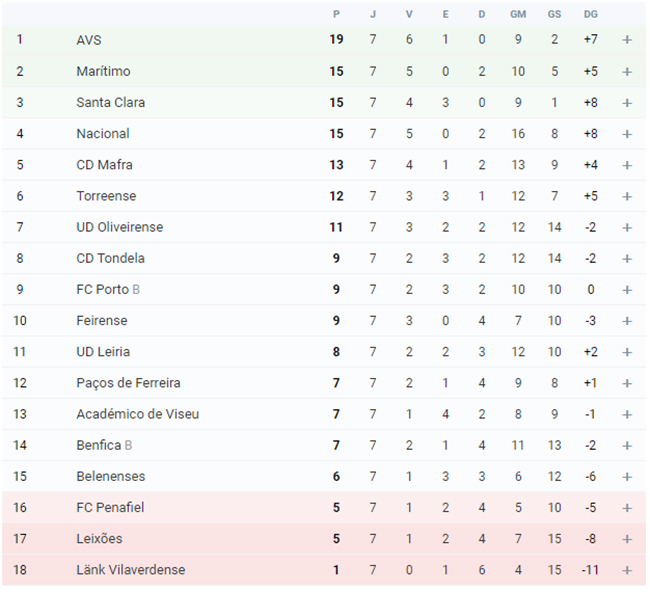This screenshot has height=592, width=650.
Task: Click plus icon next to Santa Clara
Action: [627, 103]
